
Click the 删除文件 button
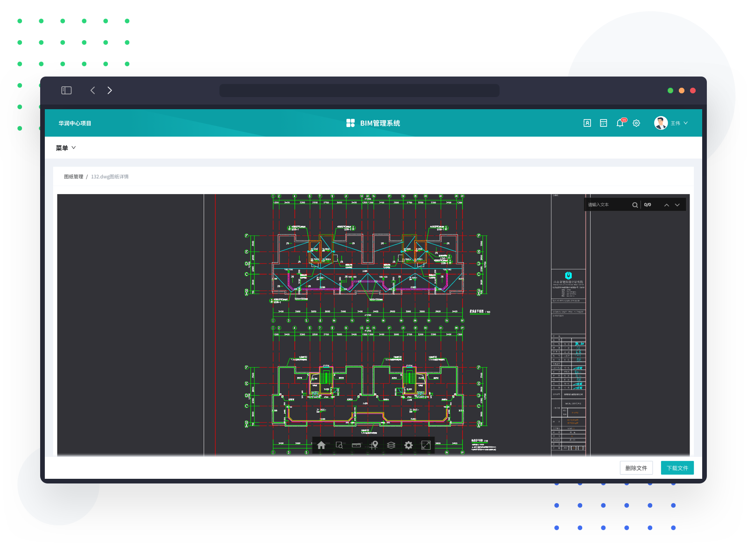point(636,468)
